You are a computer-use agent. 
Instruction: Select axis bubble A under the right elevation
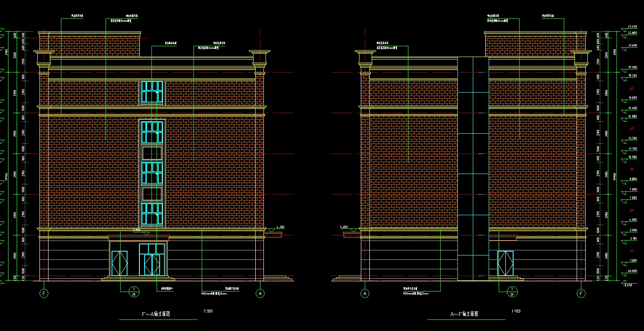point(365,294)
